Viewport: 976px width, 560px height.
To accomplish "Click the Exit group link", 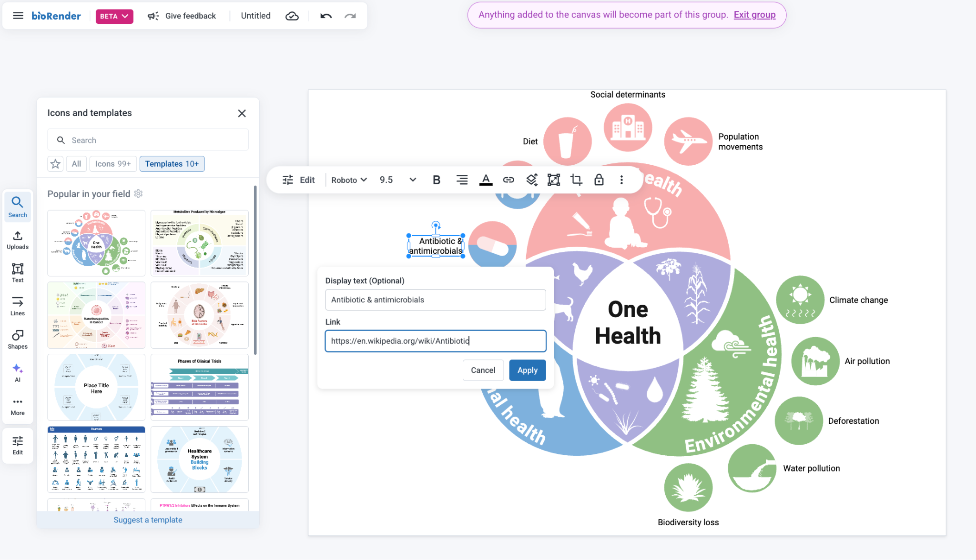I will click(x=754, y=15).
